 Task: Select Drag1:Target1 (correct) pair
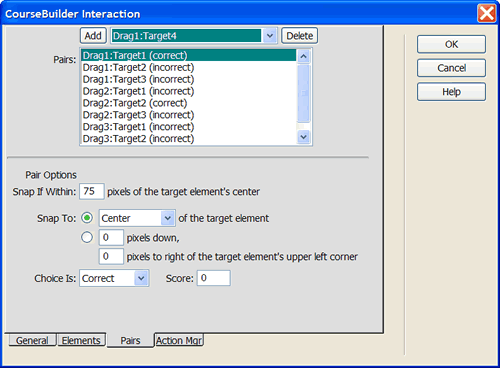coord(189,55)
